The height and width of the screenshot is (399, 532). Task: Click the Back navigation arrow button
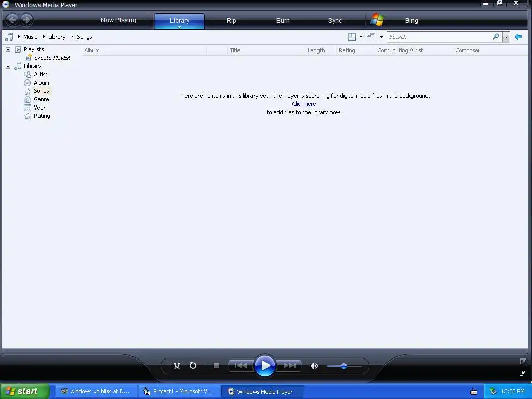(x=12, y=20)
